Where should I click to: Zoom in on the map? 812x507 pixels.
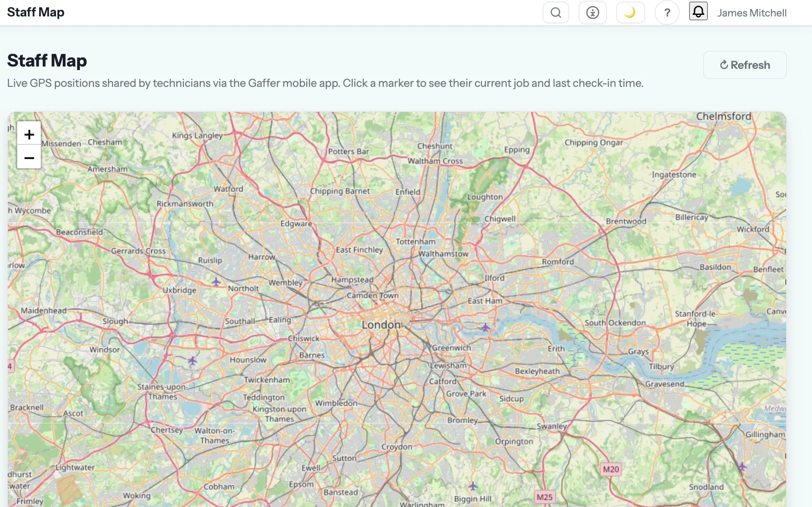[29, 135]
